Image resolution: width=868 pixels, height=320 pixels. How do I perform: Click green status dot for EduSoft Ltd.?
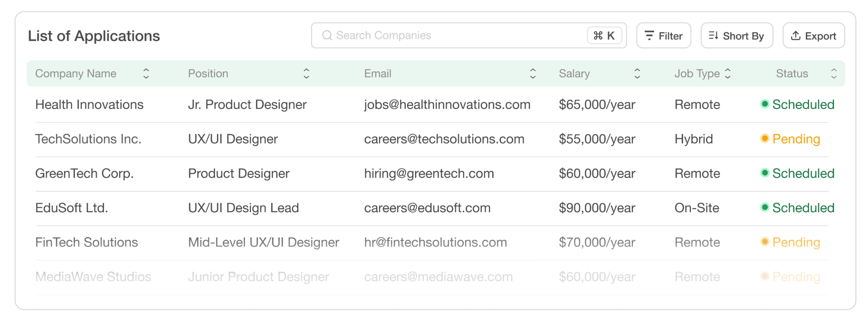pyautogui.click(x=764, y=207)
